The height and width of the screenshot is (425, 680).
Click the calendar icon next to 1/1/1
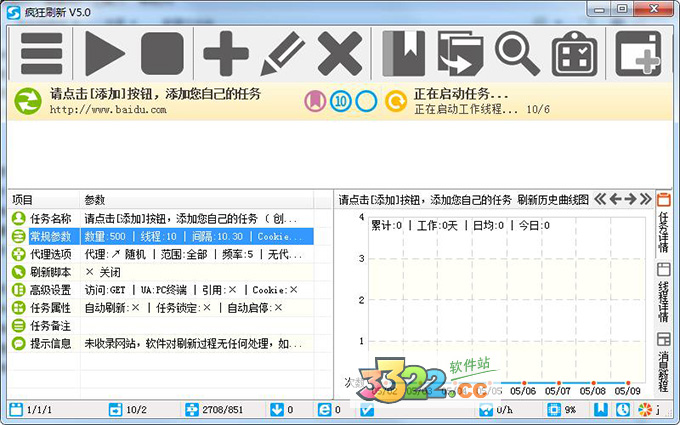pyautogui.click(x=16, y=409)
